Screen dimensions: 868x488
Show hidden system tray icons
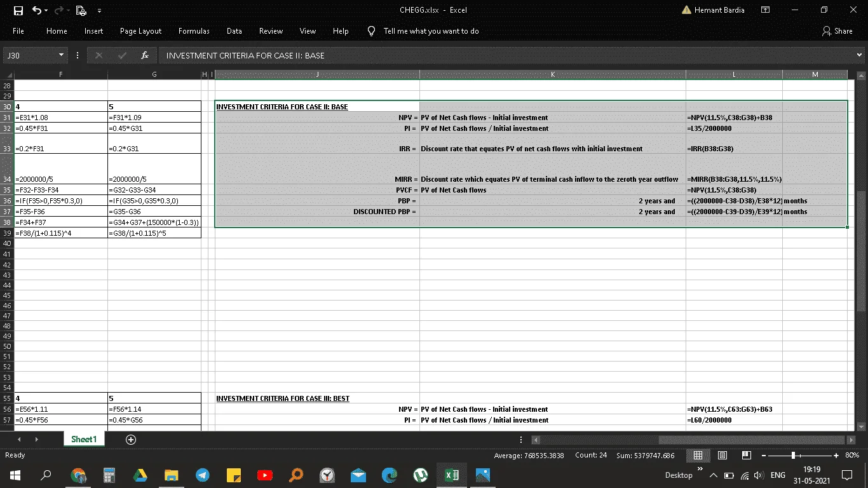713,475
